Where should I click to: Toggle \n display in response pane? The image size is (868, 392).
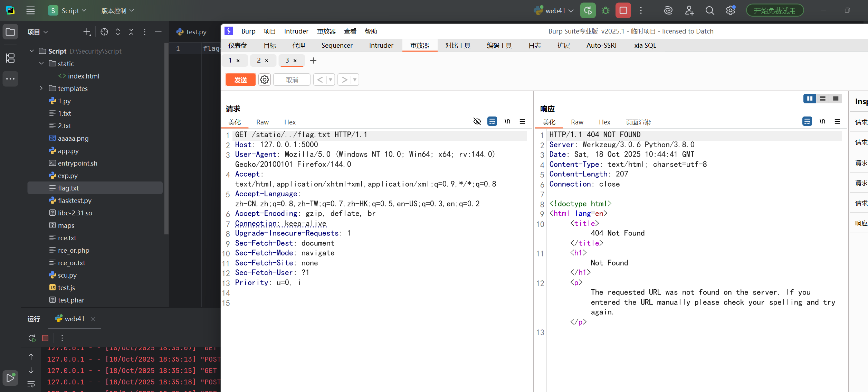(822, 121)
